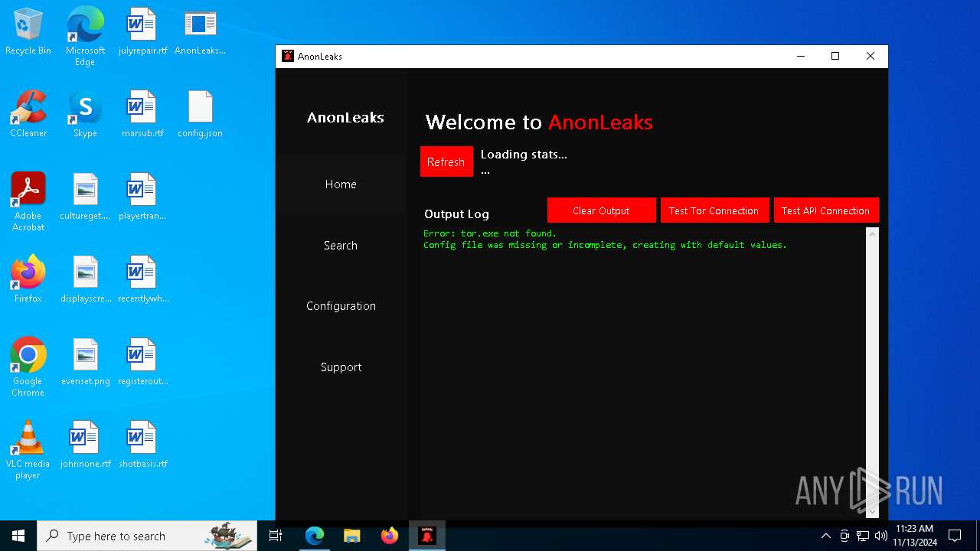Open the Google Chrome desktop shortcut
980x551 pixels.
[28, 367]
